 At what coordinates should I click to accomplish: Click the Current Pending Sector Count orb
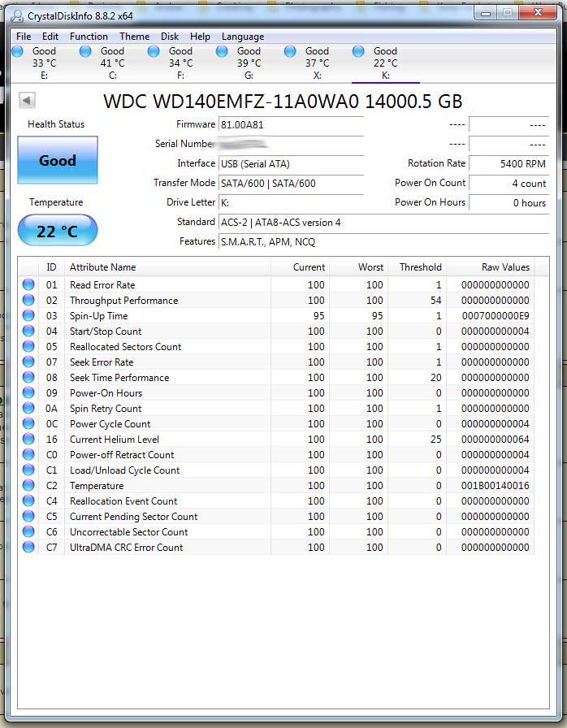click(x=28, y=516)
